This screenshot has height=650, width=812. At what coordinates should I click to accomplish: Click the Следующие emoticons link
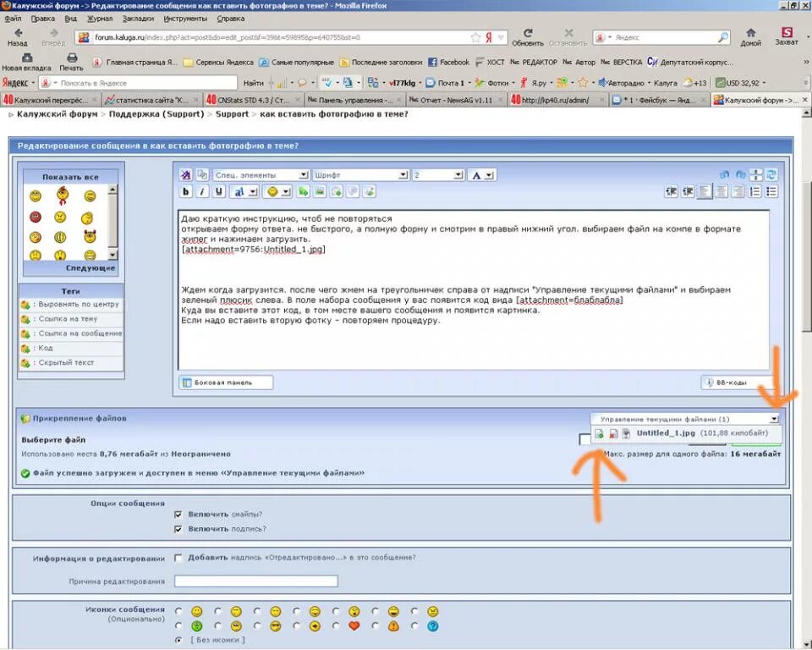tap(91, 268)
